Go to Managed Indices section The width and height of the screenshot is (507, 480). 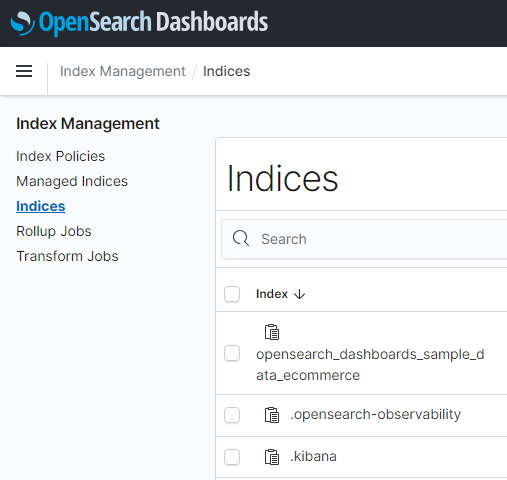pyautogui.click(x=72, y=181)
